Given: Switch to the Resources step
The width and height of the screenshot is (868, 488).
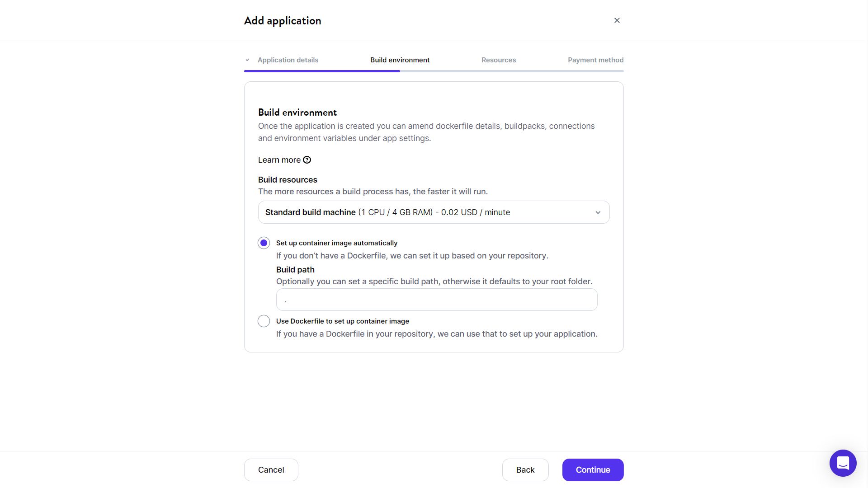Looking at the screenshot, I should [499, 60].
